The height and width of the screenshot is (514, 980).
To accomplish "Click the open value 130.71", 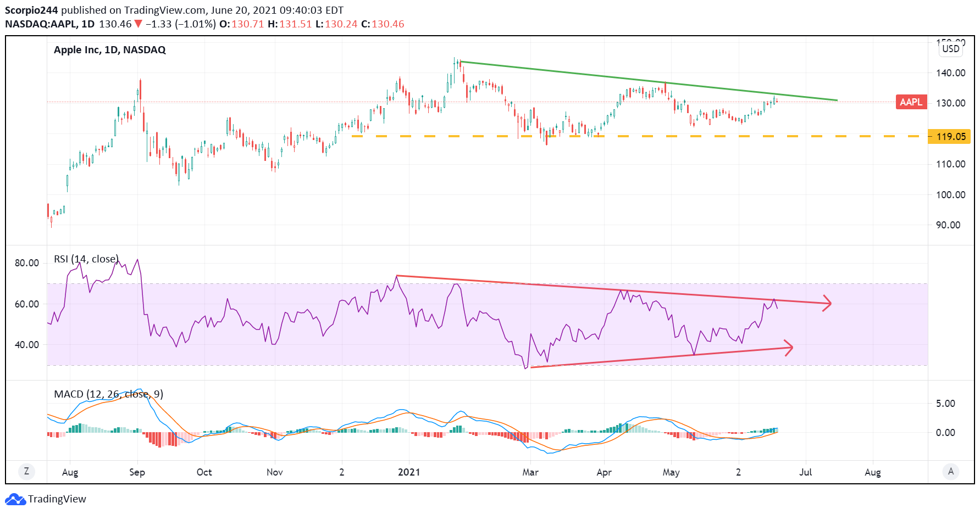I will (248, 24).
